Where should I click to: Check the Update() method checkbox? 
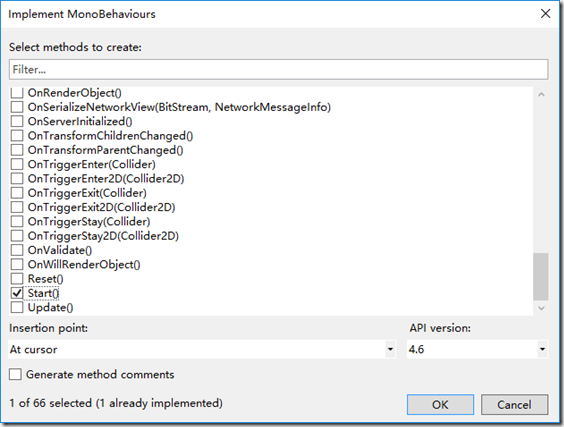17,308
